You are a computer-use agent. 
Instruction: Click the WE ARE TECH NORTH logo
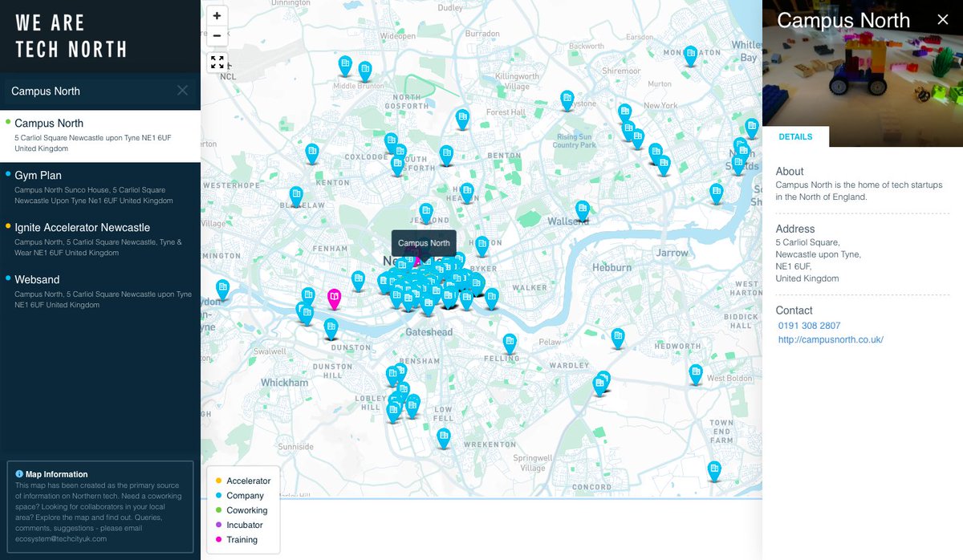tap(71, 36)
